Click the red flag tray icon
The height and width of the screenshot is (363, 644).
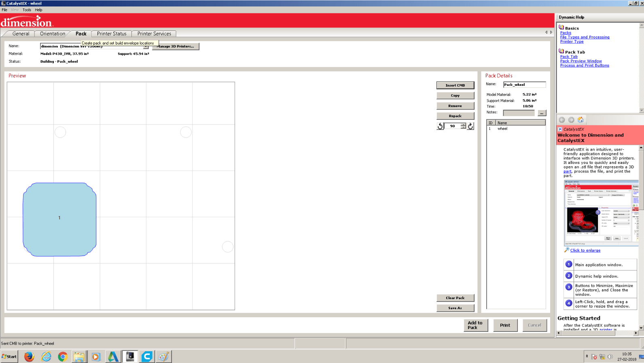[594, 357]
